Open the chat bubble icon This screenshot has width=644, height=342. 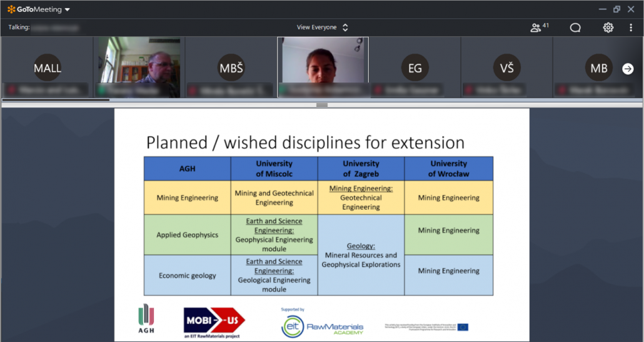[575, 28]
